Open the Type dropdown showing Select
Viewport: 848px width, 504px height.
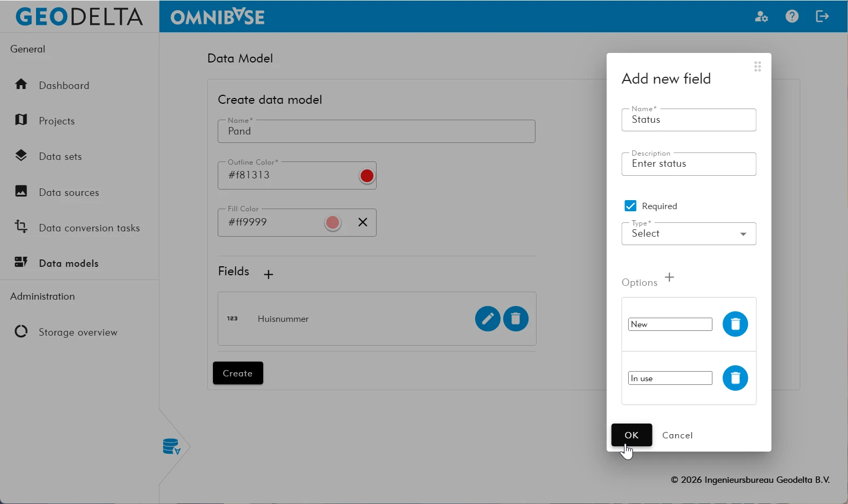[689, 234]
